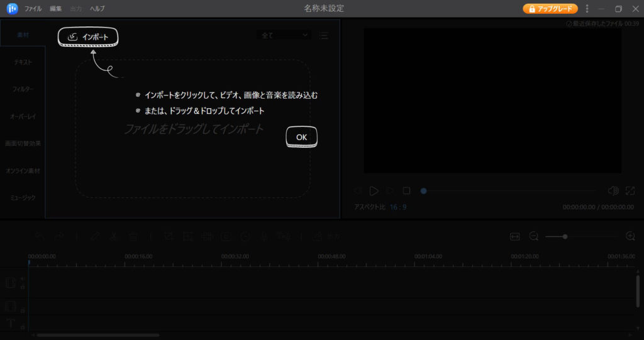Image resolution: width=644 pixels, height=340 pixels.
Task: Click the Freeze frame icon
Action: click(x=226, y=236)
